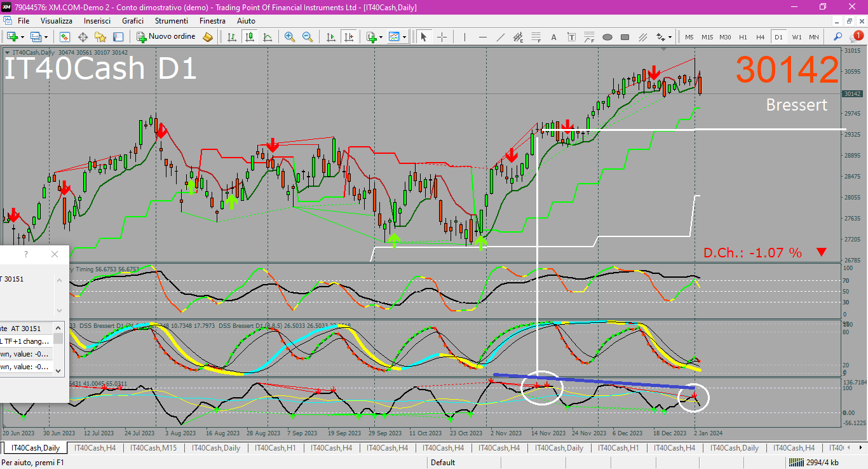Switch to the IT40Cash,M15 chart tab
Viewport: 868px width, 469px height.
coord(153,448)
